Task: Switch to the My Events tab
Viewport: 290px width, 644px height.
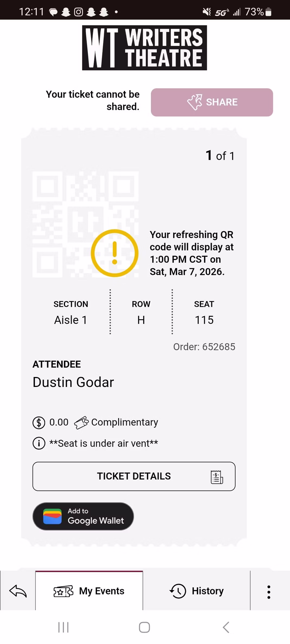Action: tap(89, 591)
